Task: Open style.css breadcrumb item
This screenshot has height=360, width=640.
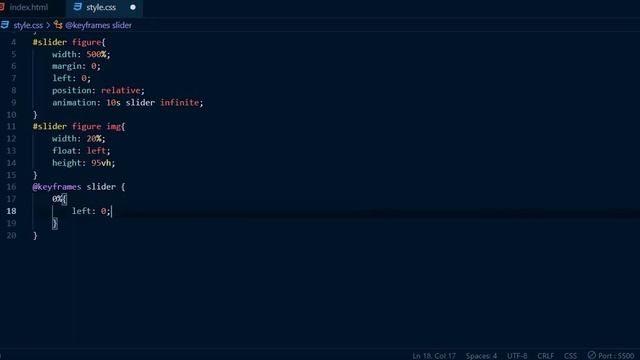Action: click(28, 25)
